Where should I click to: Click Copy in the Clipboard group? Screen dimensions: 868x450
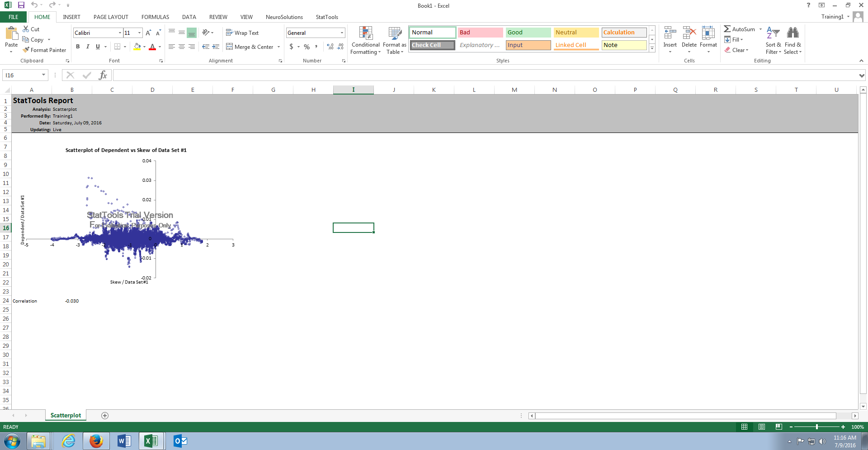(x=33, y=39)
